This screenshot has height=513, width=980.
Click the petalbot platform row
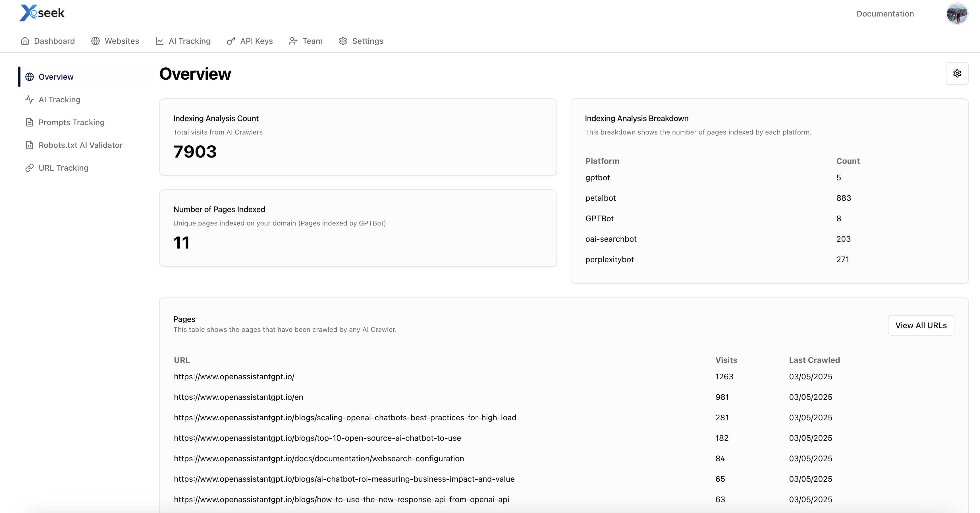point(600,198)
